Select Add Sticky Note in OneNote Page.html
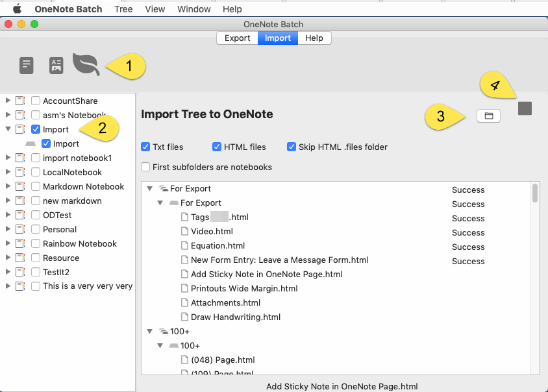The height and width of the screenshot is (392, 548). coord(266,275)
